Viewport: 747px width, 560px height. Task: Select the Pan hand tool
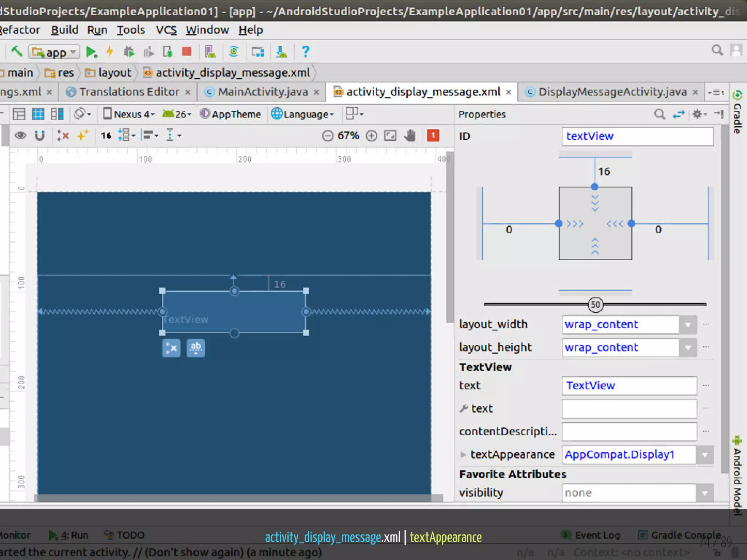410,136
